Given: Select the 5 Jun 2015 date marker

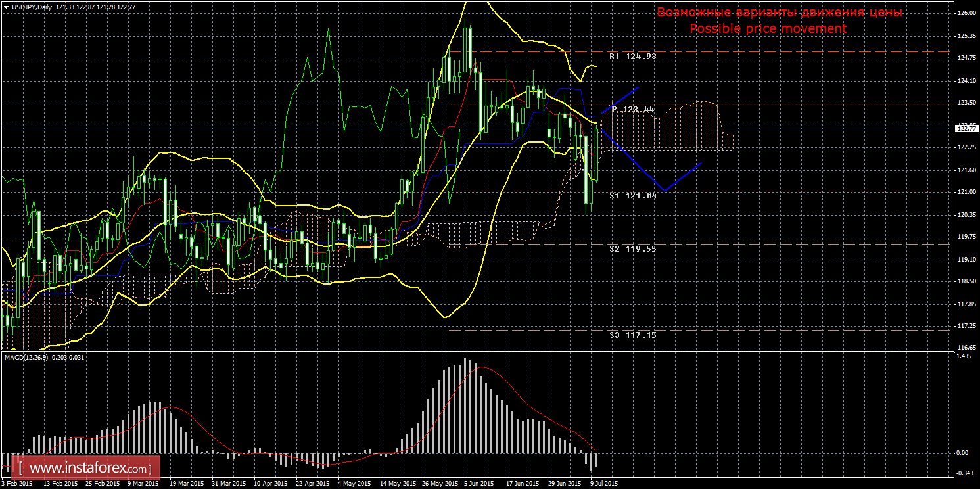Looking at the screenshot, I should pos(478,484).
